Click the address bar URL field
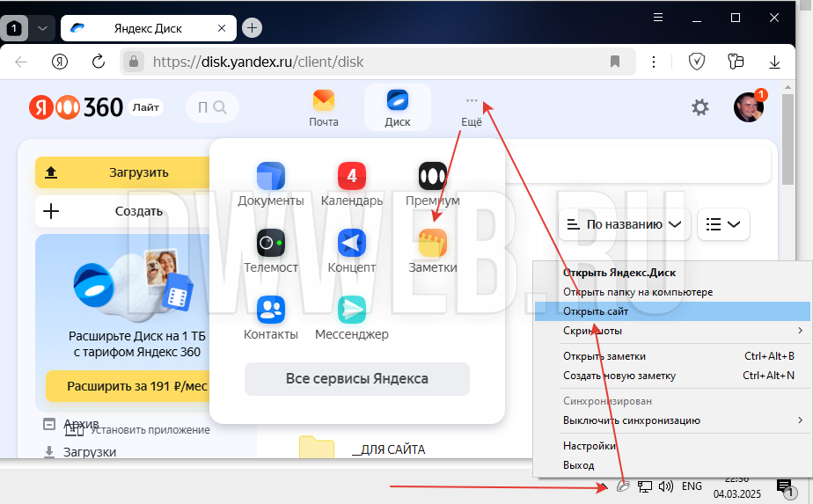Viewport: 813px width, 504px height. [x=377, y=62]
